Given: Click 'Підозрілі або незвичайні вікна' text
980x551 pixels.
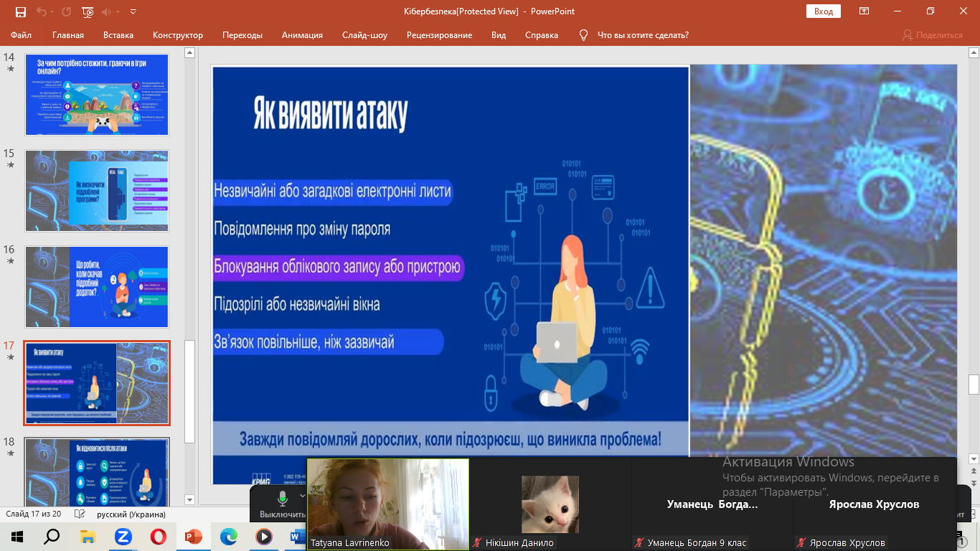Looking at the screenshot, I should coord(297,304).
